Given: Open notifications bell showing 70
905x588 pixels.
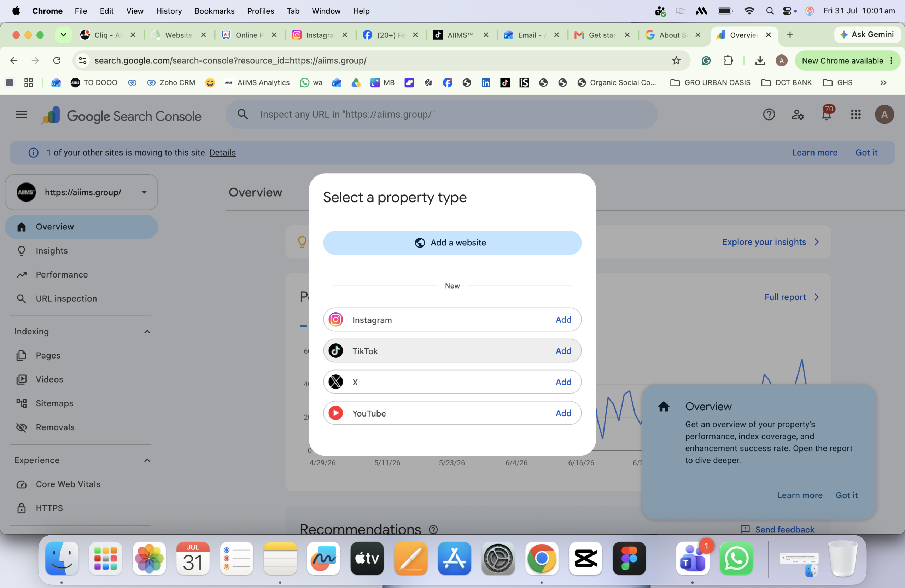Looking at the screenshot, I should click(826, 115).
